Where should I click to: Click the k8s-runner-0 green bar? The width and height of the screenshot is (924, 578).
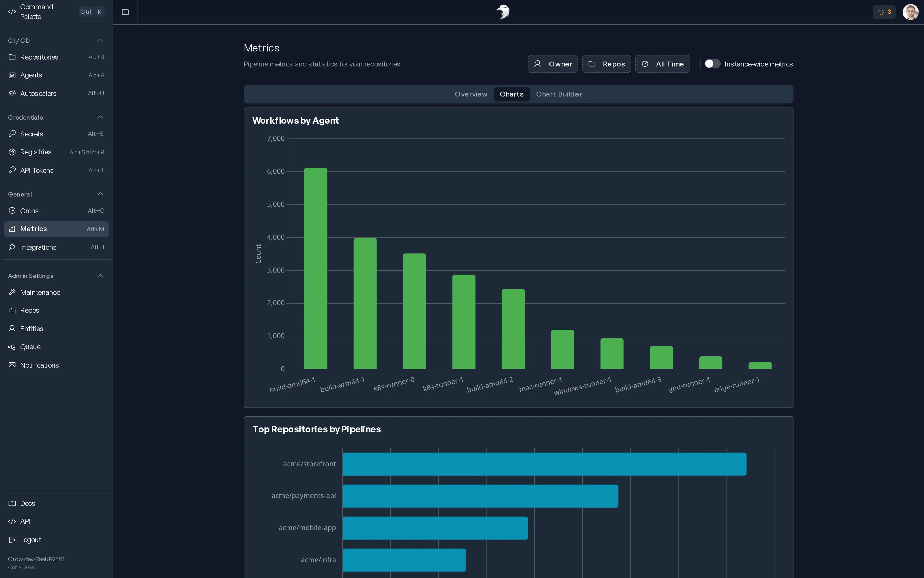415,311
